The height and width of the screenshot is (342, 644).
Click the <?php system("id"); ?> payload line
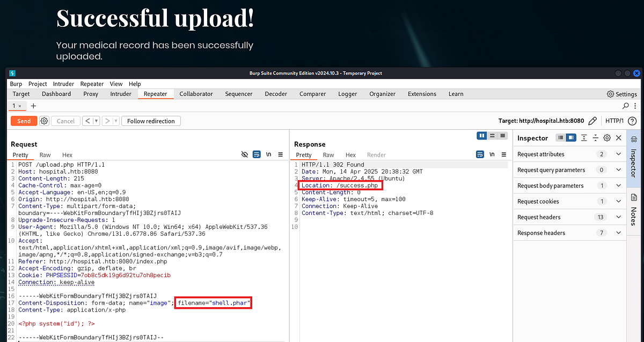(x=56, y=324)
